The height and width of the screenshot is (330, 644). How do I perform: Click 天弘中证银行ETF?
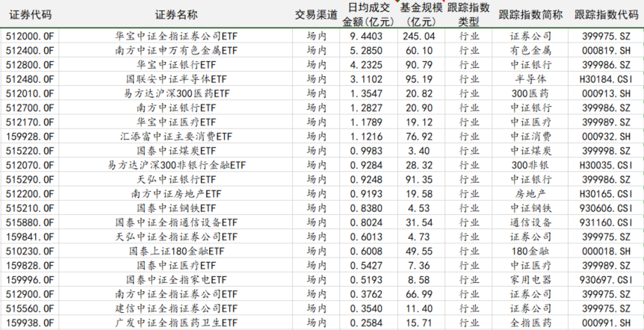(x=176, y=180)
